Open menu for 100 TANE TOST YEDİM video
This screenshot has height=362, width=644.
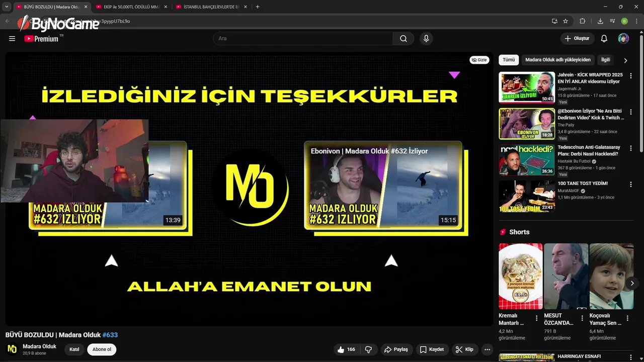(631, 185)
